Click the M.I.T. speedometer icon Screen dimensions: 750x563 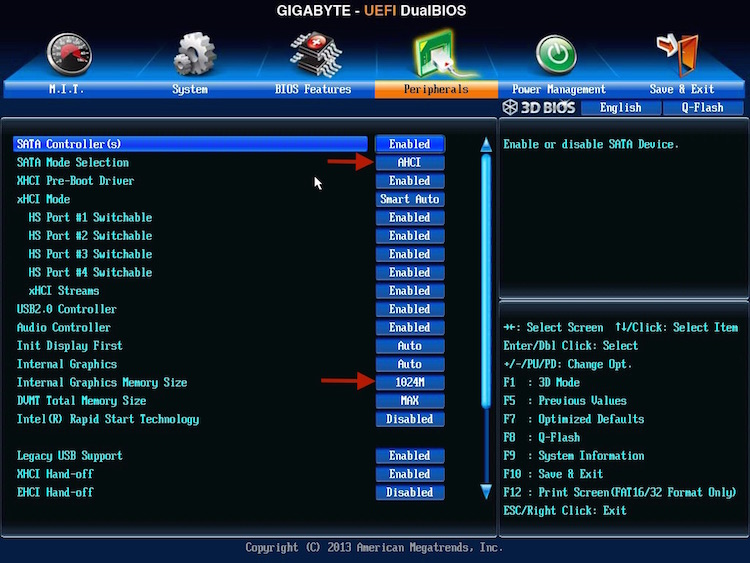69,55
